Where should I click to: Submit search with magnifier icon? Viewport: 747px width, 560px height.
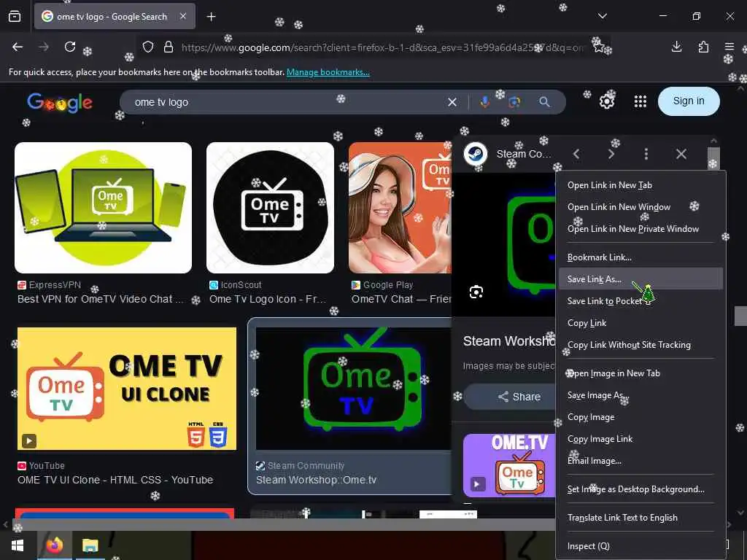[x=544, y=102]
